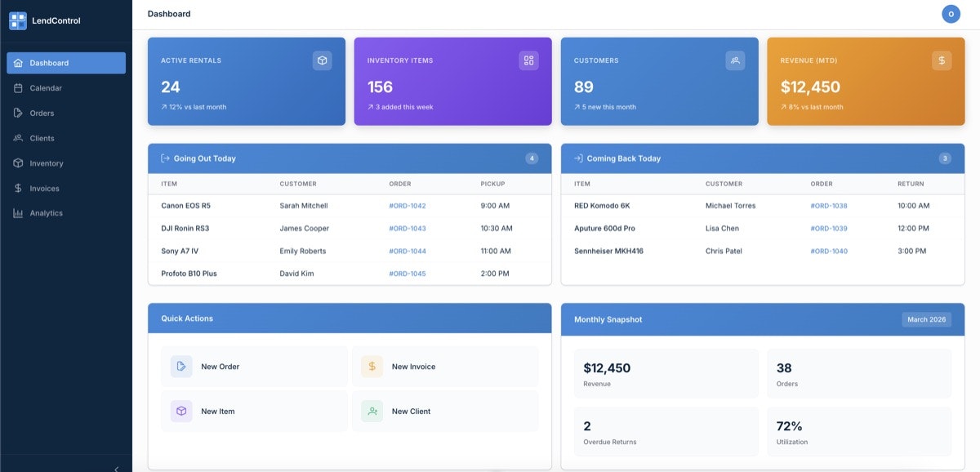Click the grid icon on Inventory Items card

coord(528,60)
